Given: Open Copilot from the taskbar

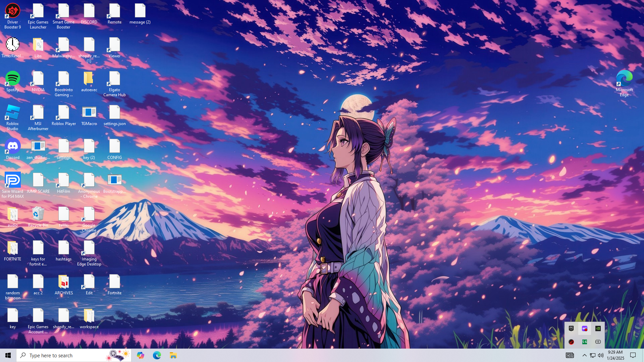Looking at the screenshot, I should coord(140,355).
